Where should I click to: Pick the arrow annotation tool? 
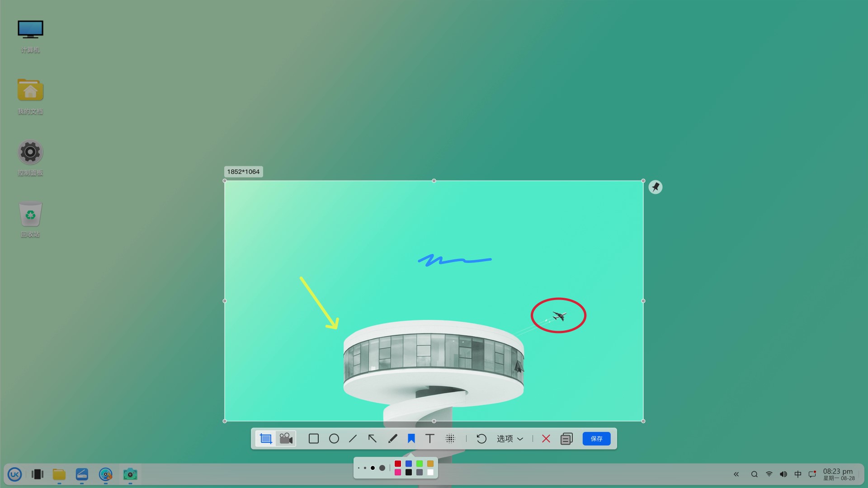[x=373, y=439]
